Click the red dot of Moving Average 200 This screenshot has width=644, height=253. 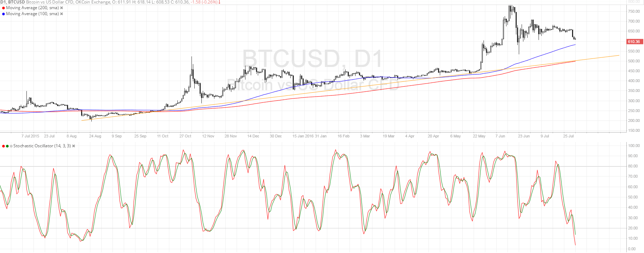point(4,8)
